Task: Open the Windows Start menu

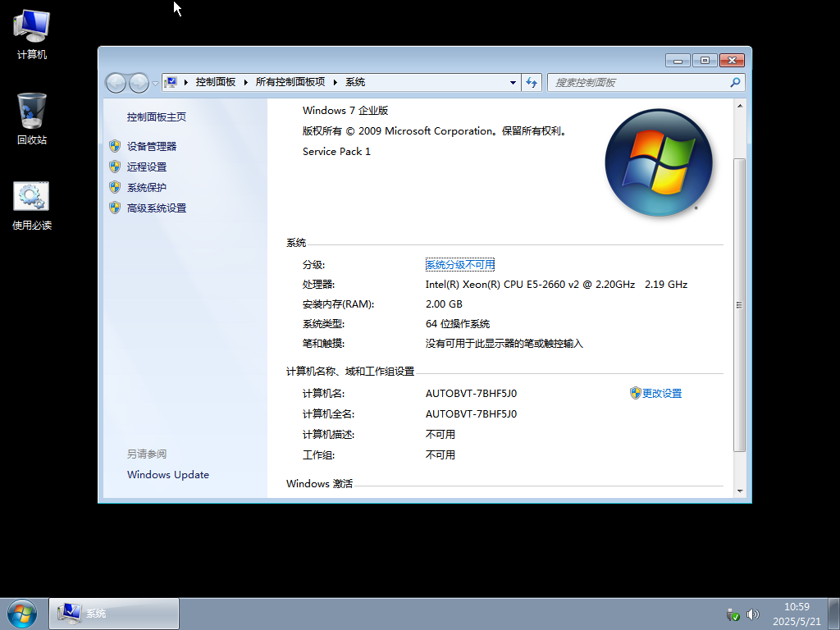Action: tap(22, 614)
